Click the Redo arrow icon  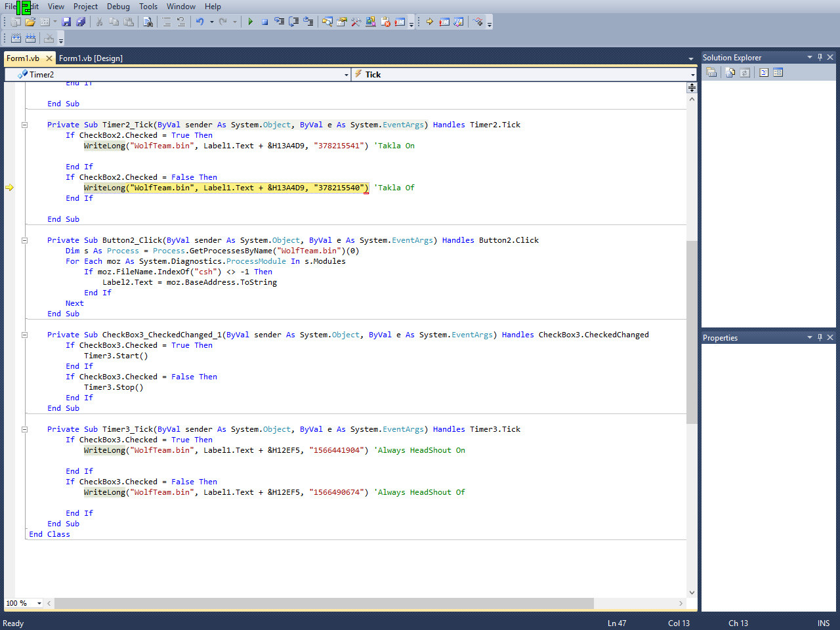pos(223,22)
